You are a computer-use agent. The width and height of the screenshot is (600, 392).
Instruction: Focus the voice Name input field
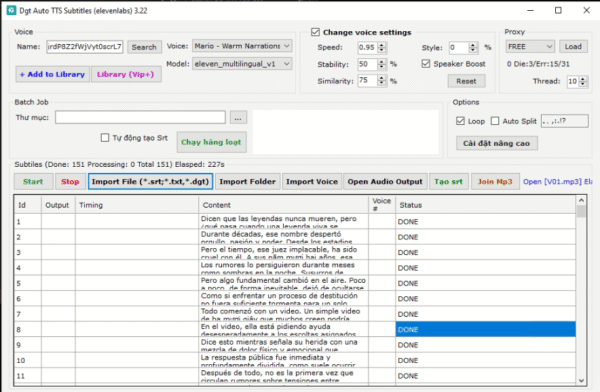(85, 47)
